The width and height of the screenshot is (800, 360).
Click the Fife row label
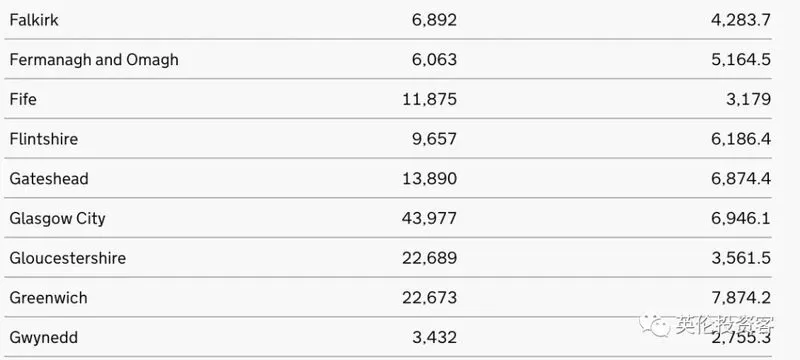[x=23, y=99]
